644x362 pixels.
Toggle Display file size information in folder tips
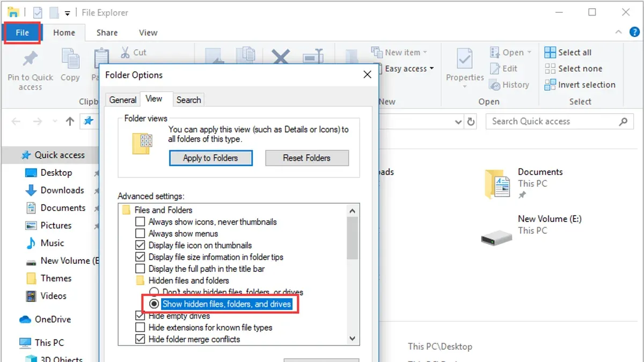140,257
